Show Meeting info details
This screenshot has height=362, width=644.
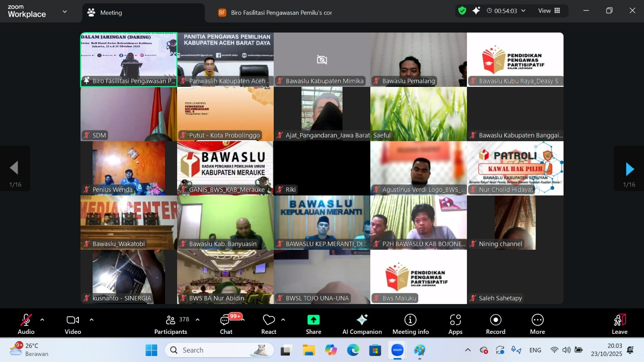click(x=411, y=323)
